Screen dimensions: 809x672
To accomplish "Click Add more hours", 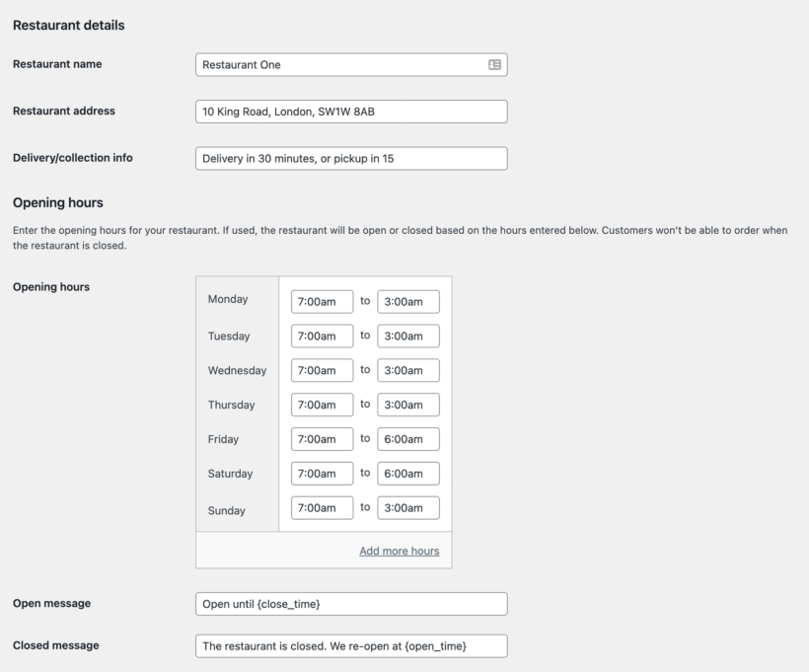I will coord(399,551).
